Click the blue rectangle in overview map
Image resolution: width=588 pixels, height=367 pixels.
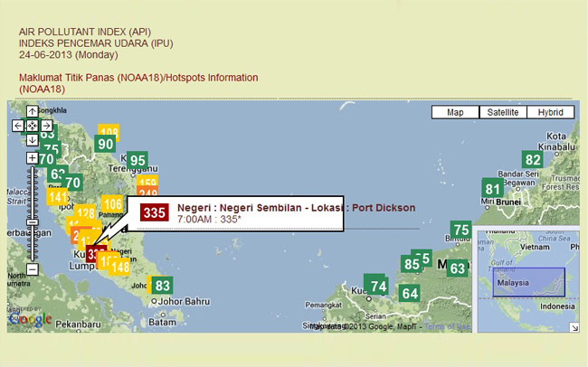click(529, 284)
